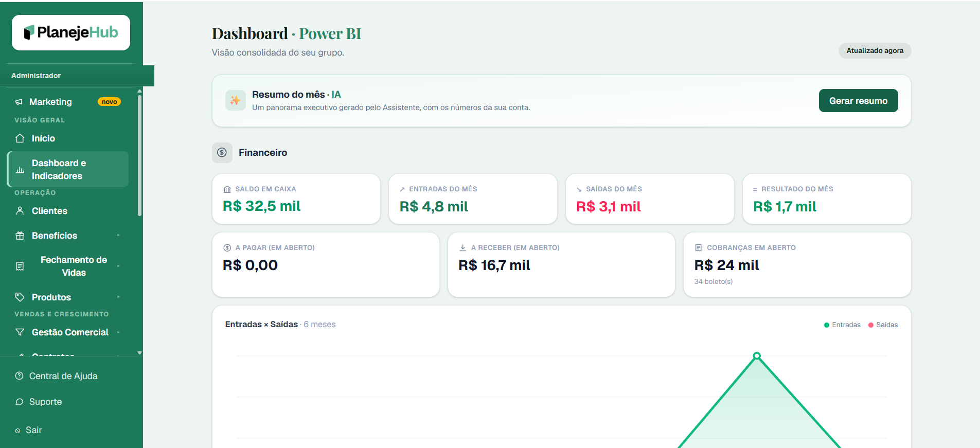This screenshot has height=448, width=980.
Task: Expand the Produtos submenu arrow
Action: pyautogui.click(x=118, y=297)
